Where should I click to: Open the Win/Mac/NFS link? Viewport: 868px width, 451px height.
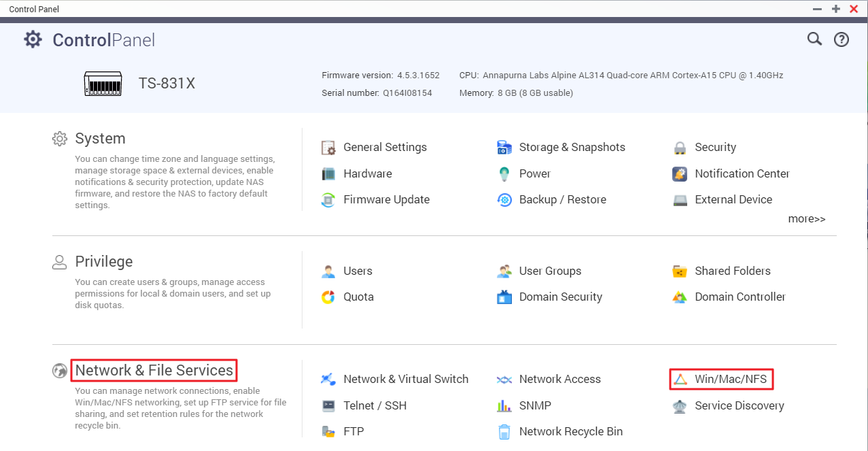pos(731,380)
